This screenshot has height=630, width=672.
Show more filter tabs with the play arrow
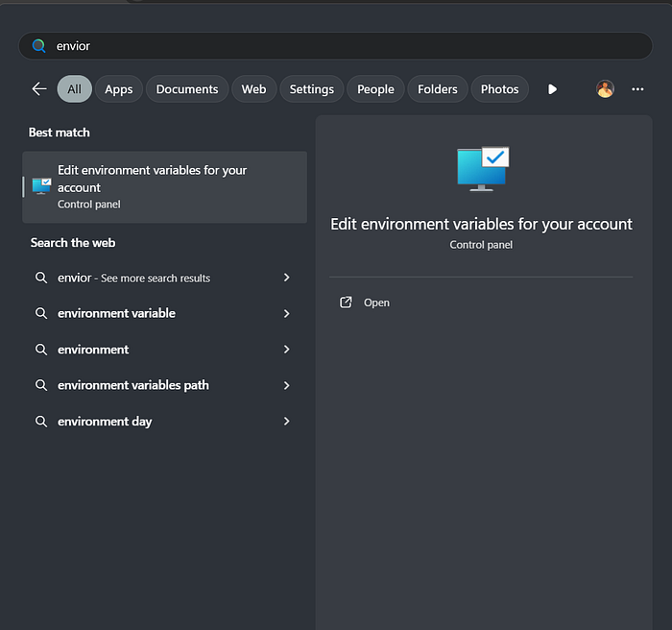(x=552, y=89)
